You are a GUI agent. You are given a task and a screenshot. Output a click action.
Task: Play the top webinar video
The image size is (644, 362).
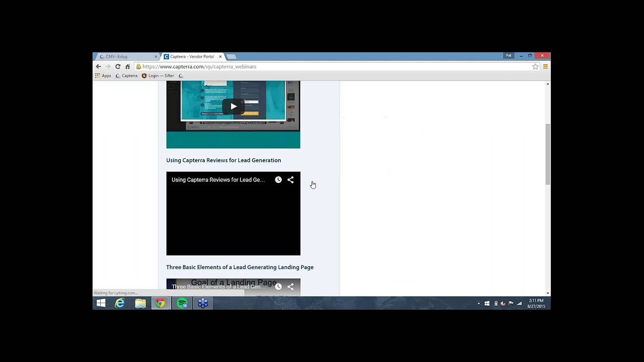click(233, 106)
